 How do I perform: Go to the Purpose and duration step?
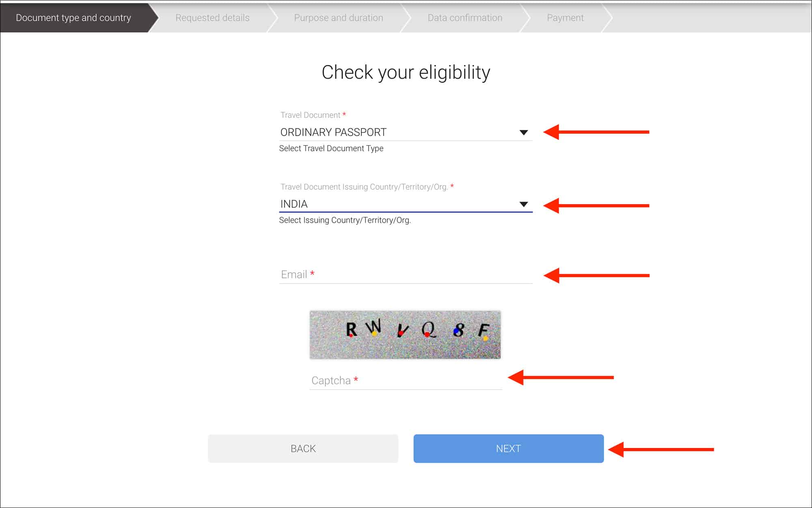pyautogui.click(x=339, y=18)
